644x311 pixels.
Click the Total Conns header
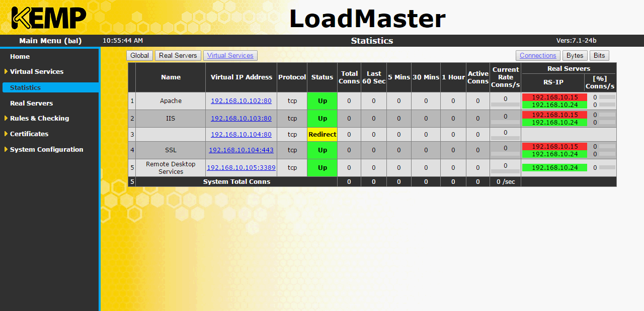(349, 77)
